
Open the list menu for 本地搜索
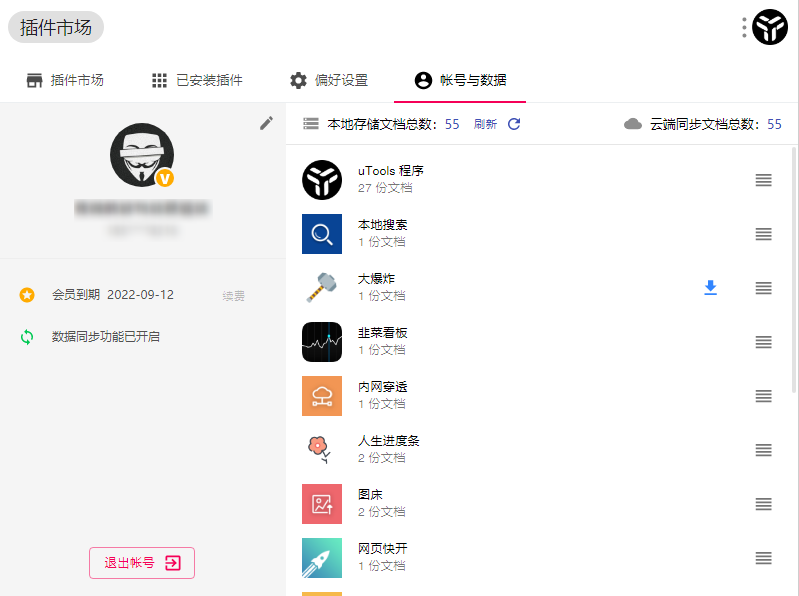[x=763, y=234]
